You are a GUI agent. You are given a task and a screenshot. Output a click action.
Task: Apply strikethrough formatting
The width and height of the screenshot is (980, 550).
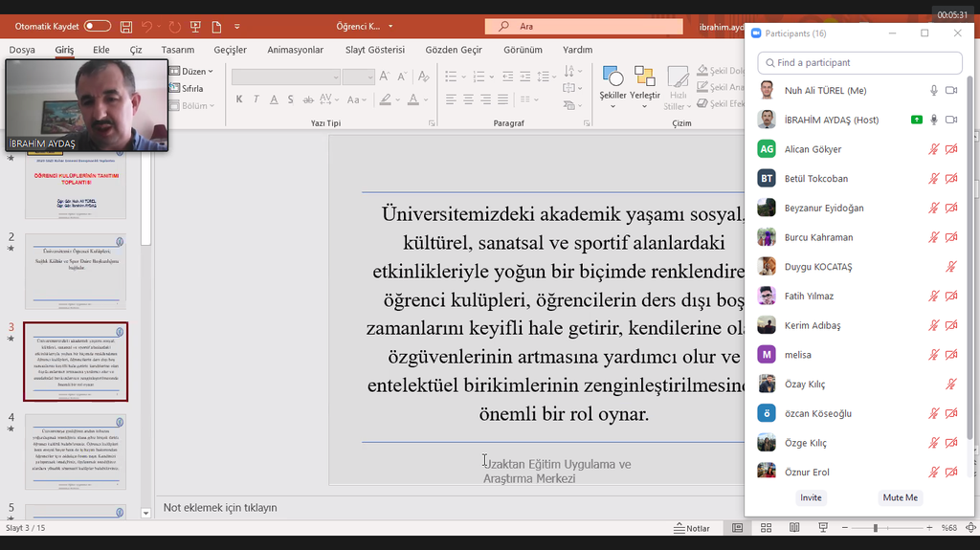[x=308, y=99]
